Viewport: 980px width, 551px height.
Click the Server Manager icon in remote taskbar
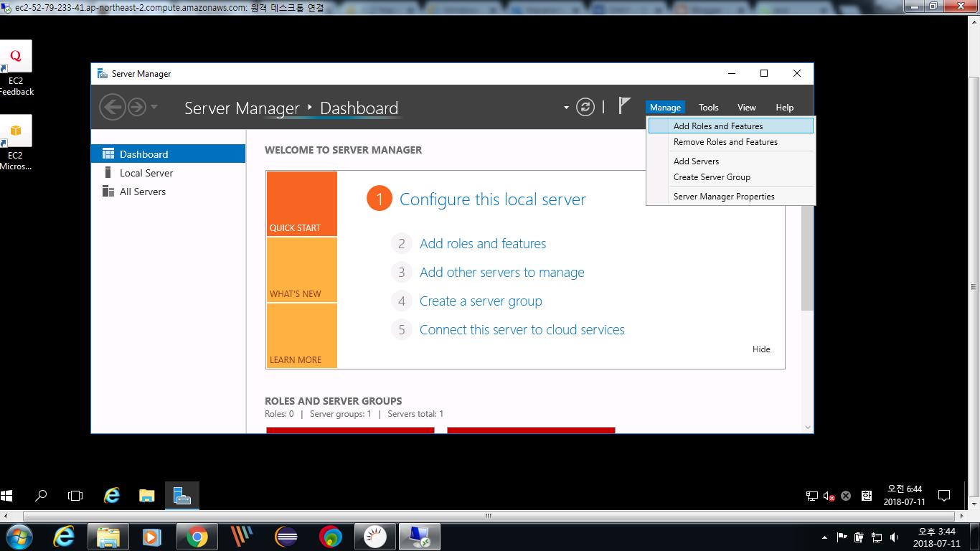click(x=182, y=495)
